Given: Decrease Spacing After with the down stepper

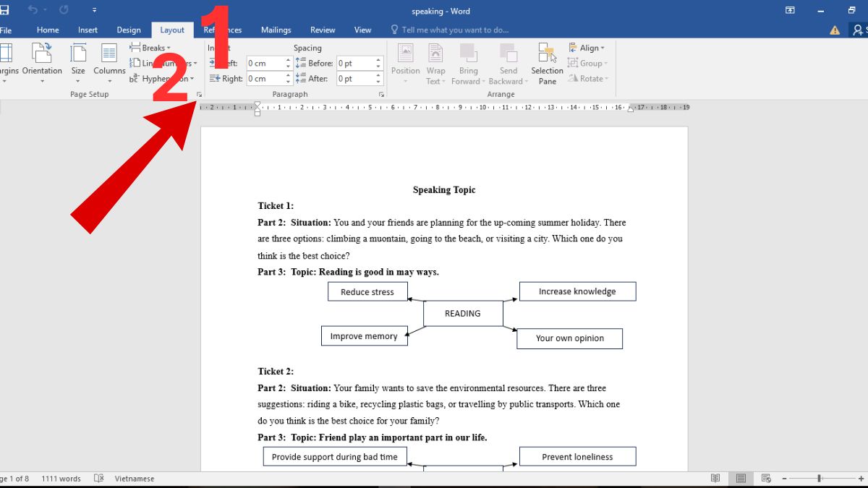Looking at the screenshot, I should 378,82.
